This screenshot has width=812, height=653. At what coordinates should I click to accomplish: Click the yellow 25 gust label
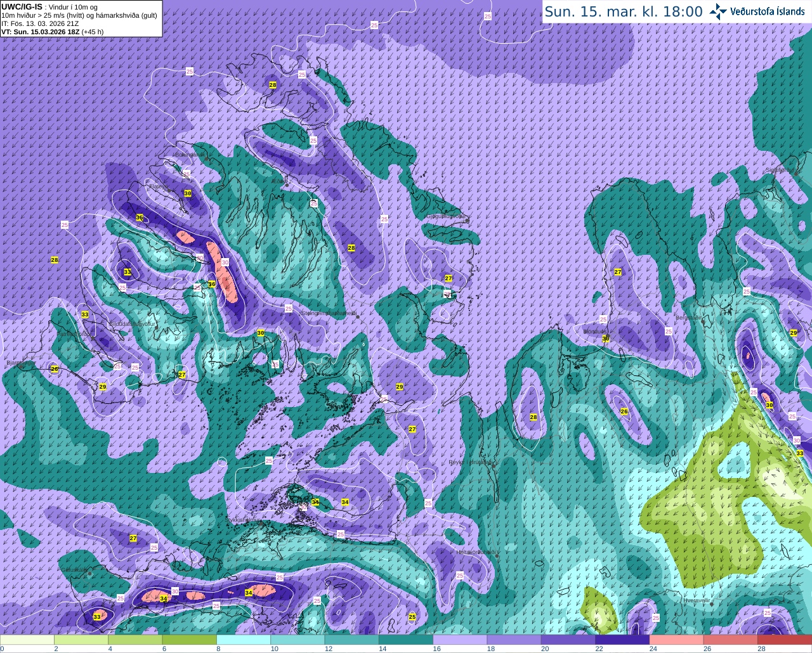412,616
